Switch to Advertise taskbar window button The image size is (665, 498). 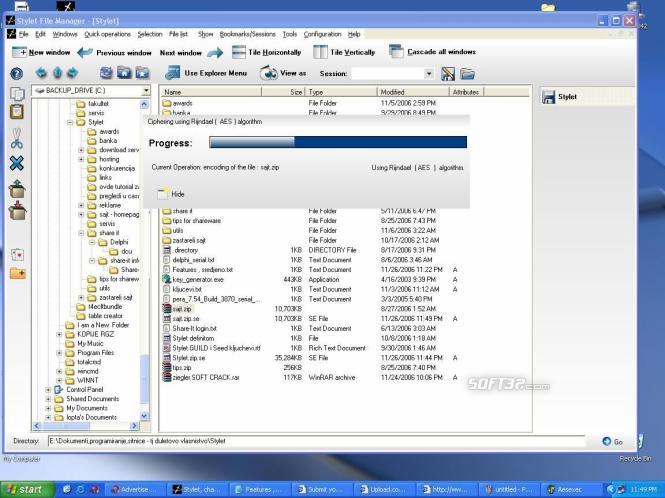(135, 490)
